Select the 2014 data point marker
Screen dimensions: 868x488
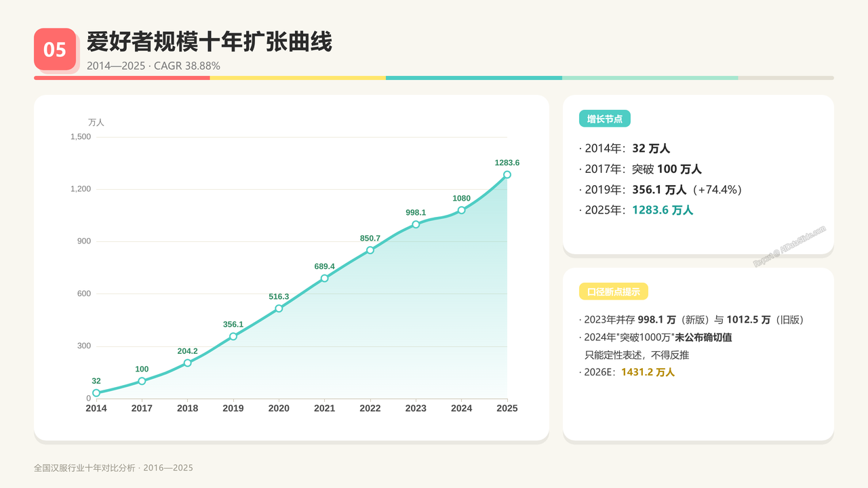(x=96, y=393)
